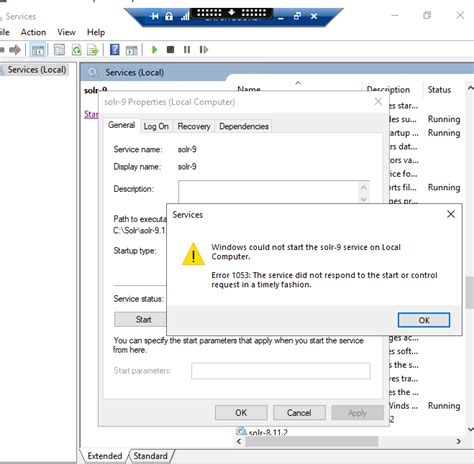Click the forward arrow toolbar icon
The height and width of the screenshot is (464, 474).
pos(15,50)
